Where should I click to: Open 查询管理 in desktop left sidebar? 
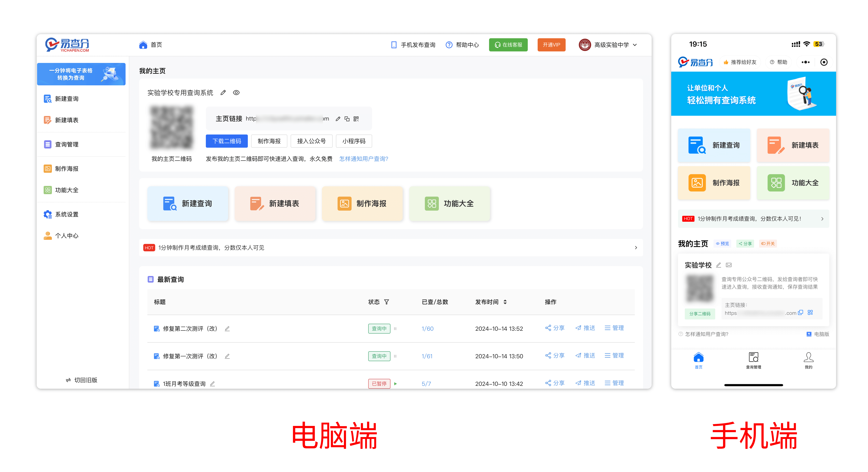(x=61, y=144)
